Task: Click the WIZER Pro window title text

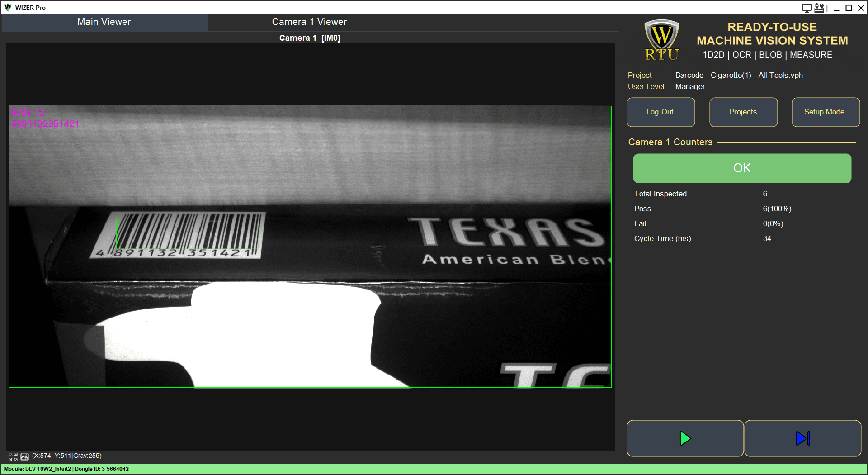Action: coord(30,8)
